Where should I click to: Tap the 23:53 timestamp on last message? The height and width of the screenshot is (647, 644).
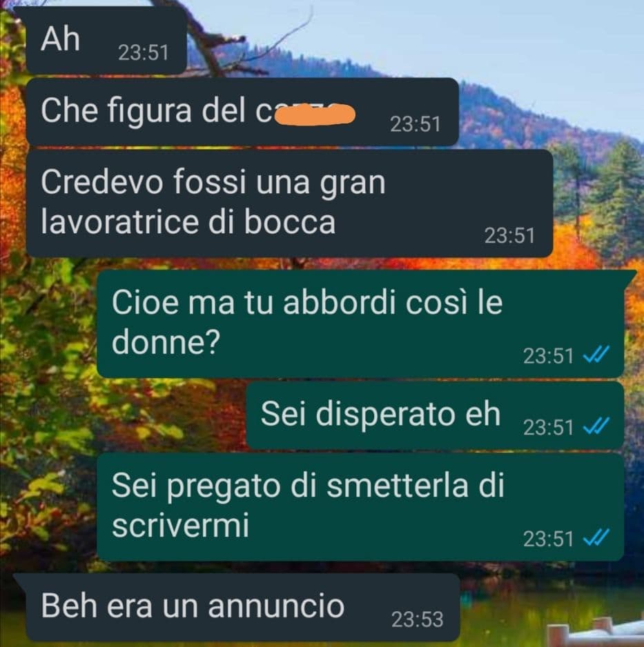point(417,619)
